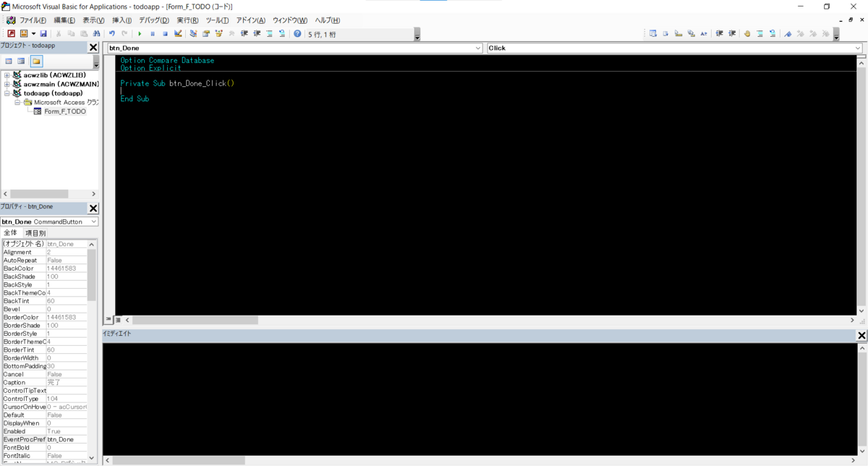Click the View Object icon in Project pane
The height and width of the screenshot is (466, 868).
pyautogui.click(x=21, y=61)
